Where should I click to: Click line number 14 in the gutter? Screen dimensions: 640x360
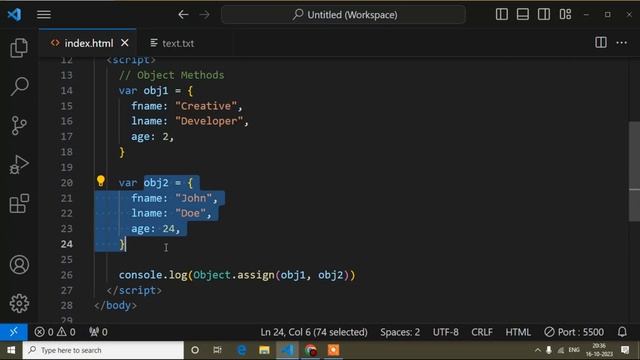pyautogui.click(x=67, y=91)
